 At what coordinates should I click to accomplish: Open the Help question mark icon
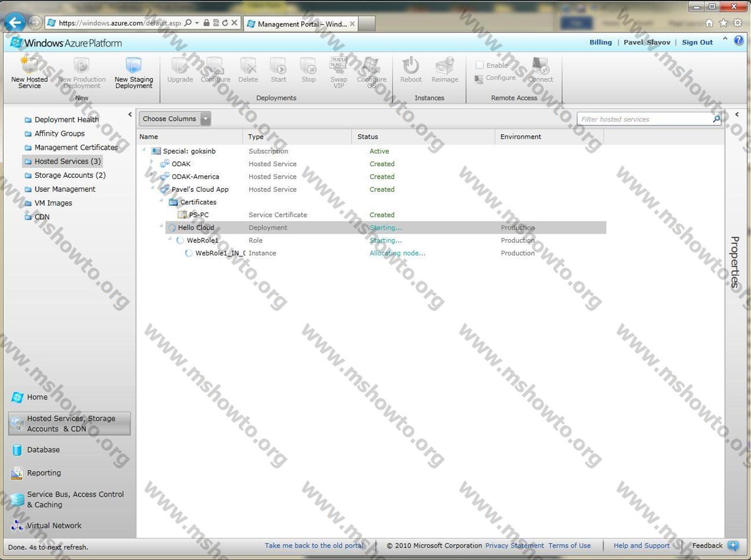pos(738,41)
